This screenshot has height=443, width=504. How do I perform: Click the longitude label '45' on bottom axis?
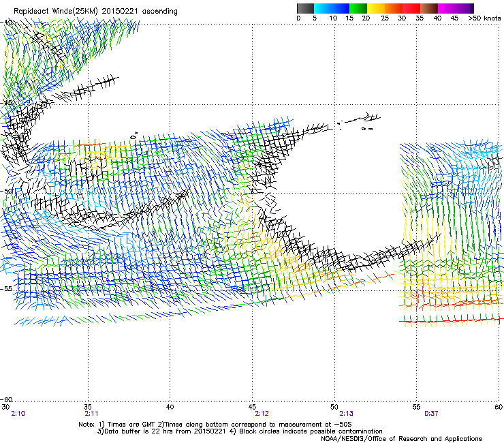tap(252, 407)
